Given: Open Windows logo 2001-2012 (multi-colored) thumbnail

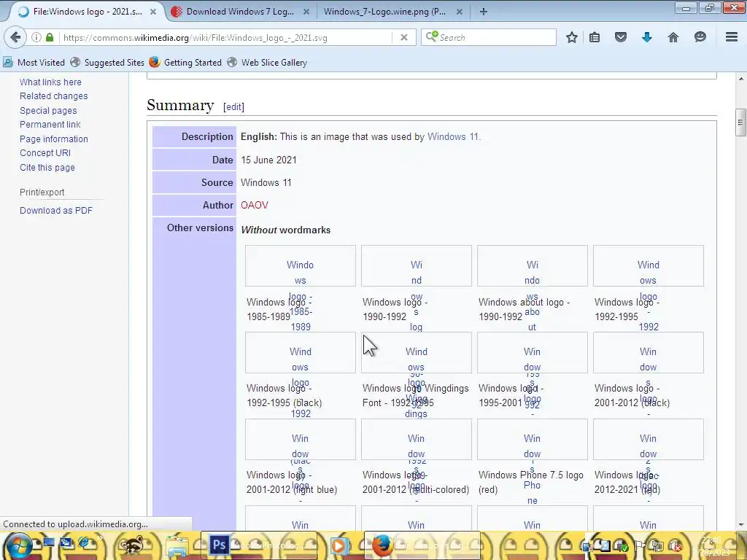Looking at the screenshot, I should [x=417, y=439].
